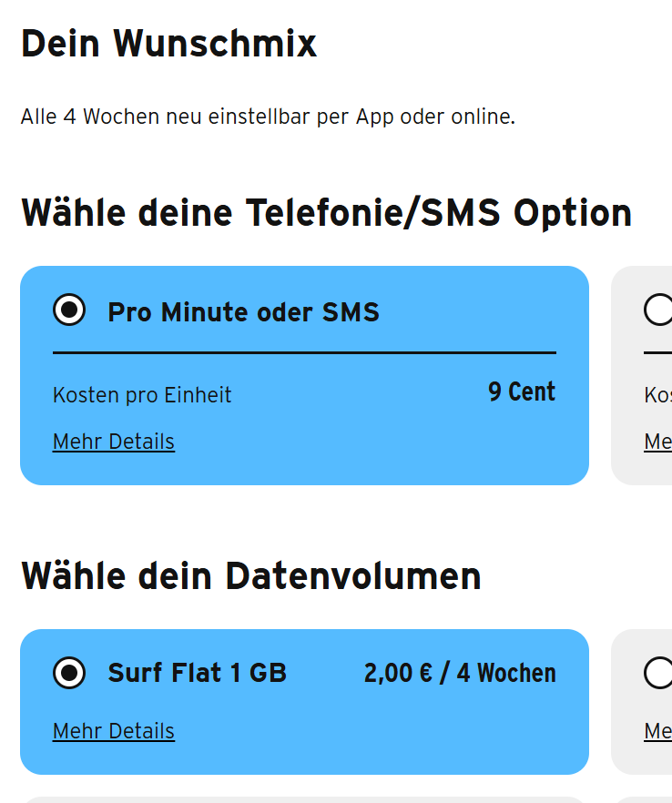Select the "Pro Minute oder SMS" radio button
Image resolution: width=672 pixels, height=803 pixels.
tap(69, 310)
